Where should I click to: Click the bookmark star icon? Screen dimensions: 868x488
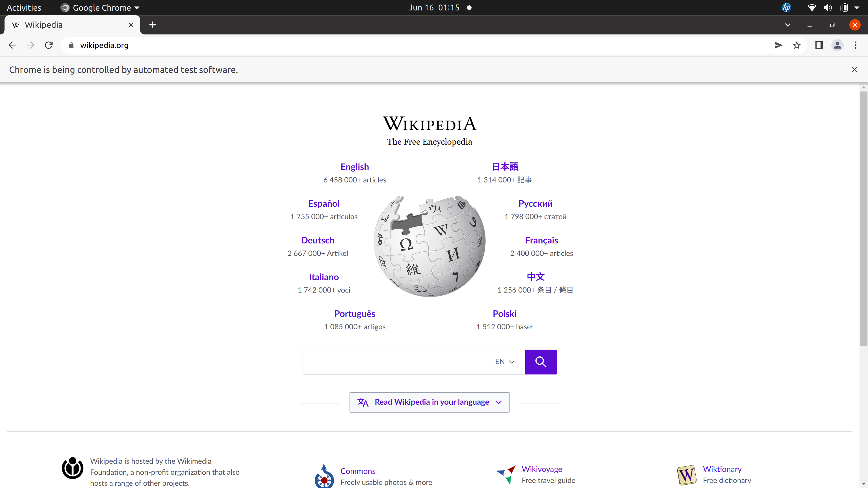coord(797,45)
